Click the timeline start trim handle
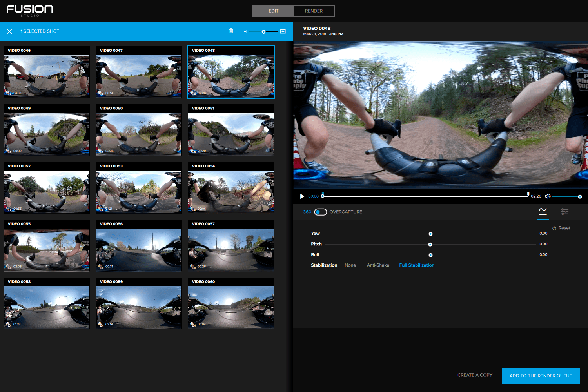Screen dimensions: 588x392 [x=323, y=195]
